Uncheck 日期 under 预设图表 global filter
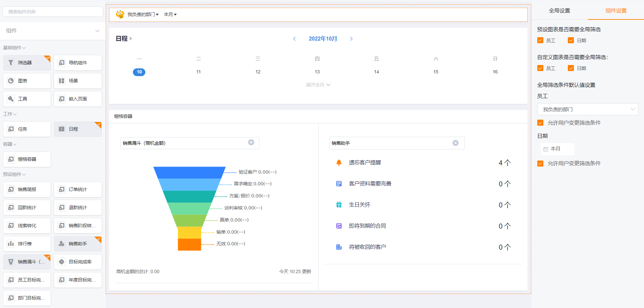644x308 pixels. (571, 40)
